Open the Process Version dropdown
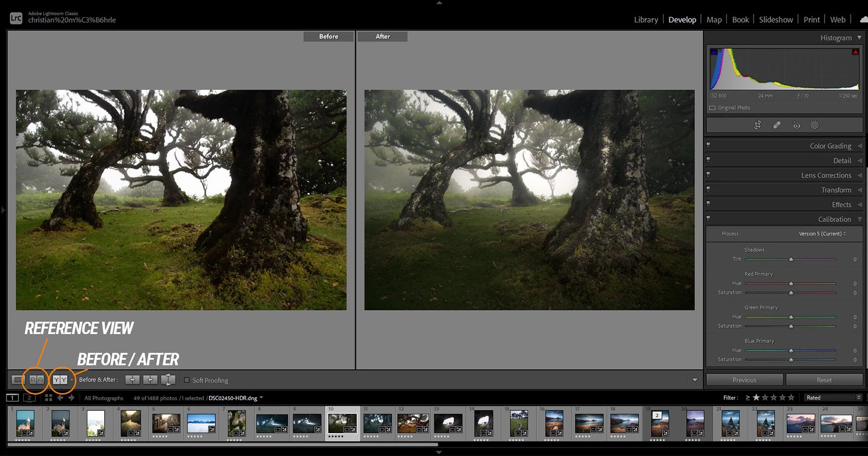 pos(822,234)
